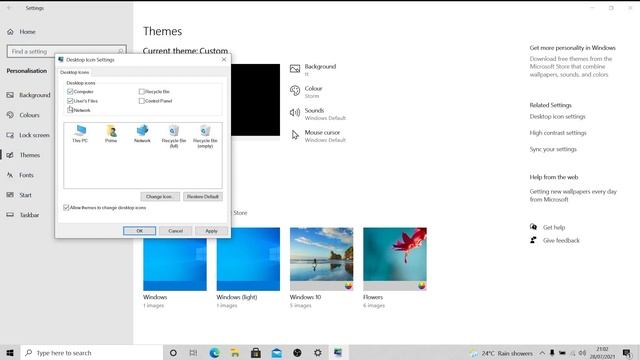Open the taskbar clock and date

tap(602, 353)
